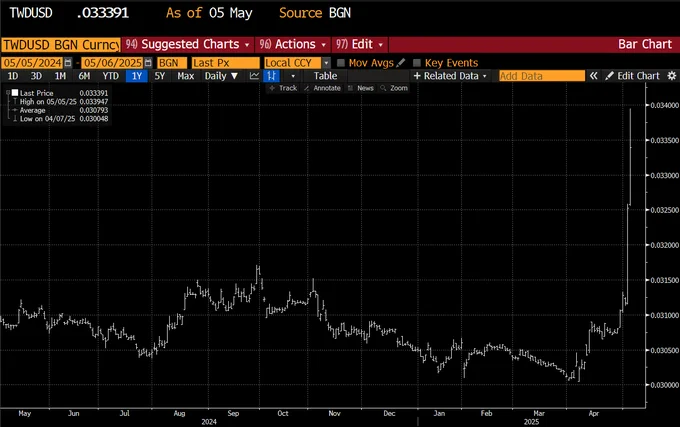Select the 1Y time range

137,76
